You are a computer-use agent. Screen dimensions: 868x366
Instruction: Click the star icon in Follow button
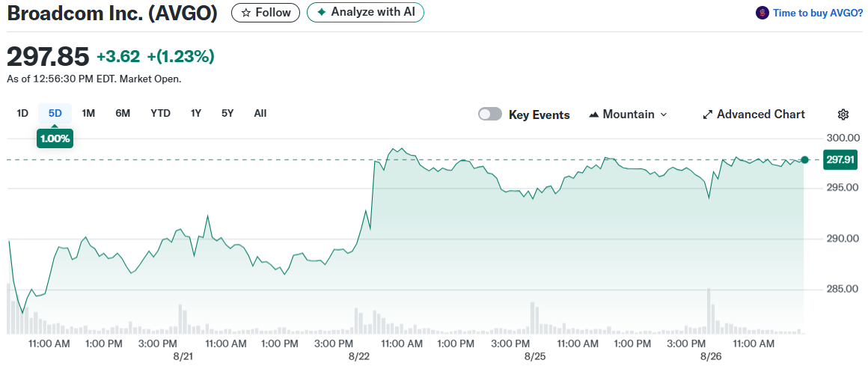click(246, 12)
